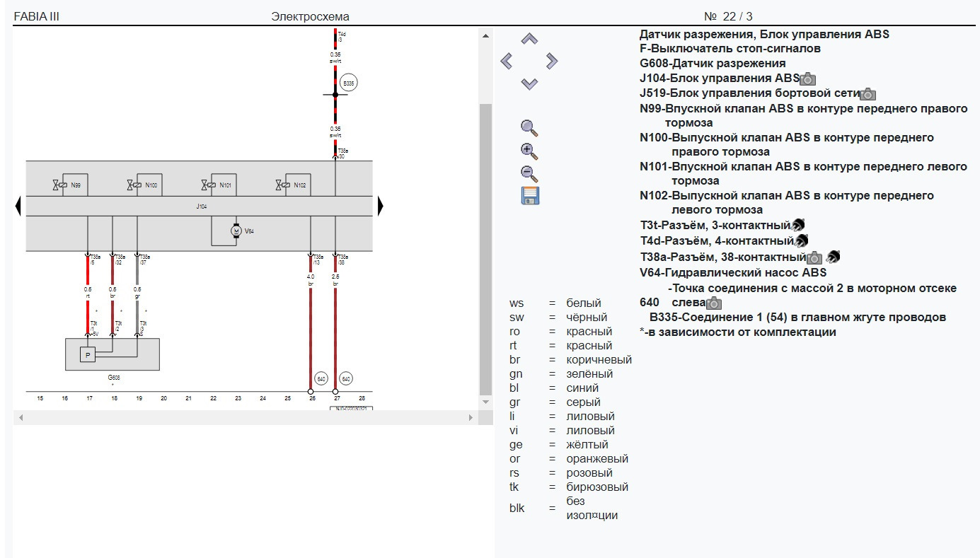The width and height of the screenshot is (980, 558).
Task: Select "V64-Гидравлический насос ABS" entry
Action: [x=733, y=272]
